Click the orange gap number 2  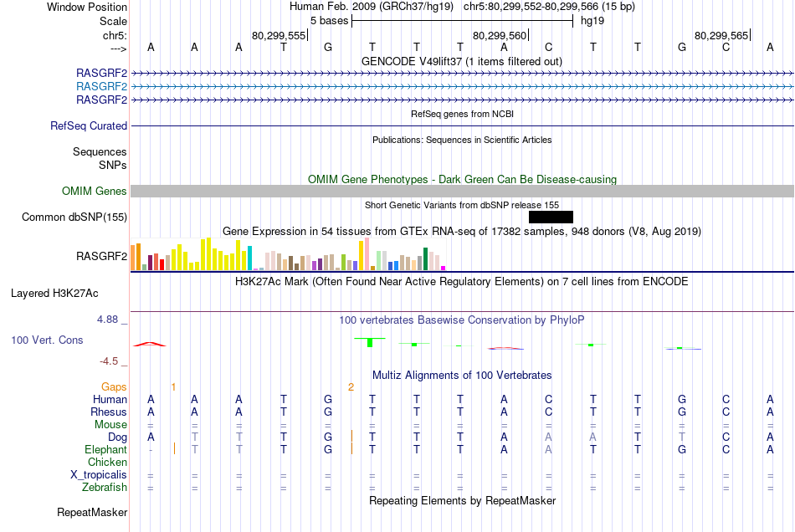[x=351, y=387]
